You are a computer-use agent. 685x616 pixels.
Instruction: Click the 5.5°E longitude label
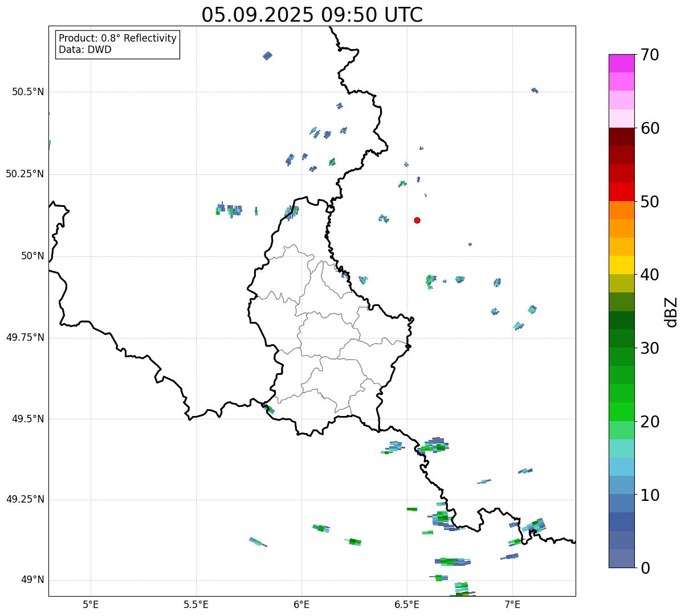click(196, 604)
